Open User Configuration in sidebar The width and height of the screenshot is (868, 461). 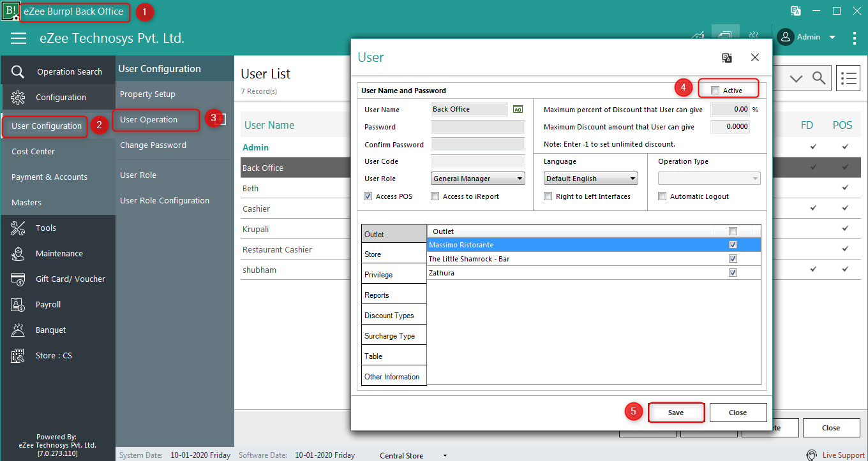pyautogui.click(x=47, y=126)
